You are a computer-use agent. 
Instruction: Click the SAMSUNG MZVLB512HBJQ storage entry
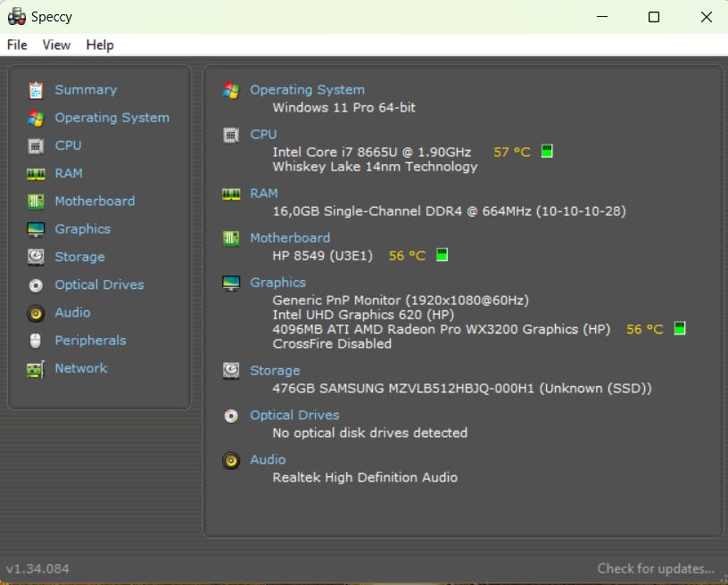pyautogui.click(x=462, y=388)
